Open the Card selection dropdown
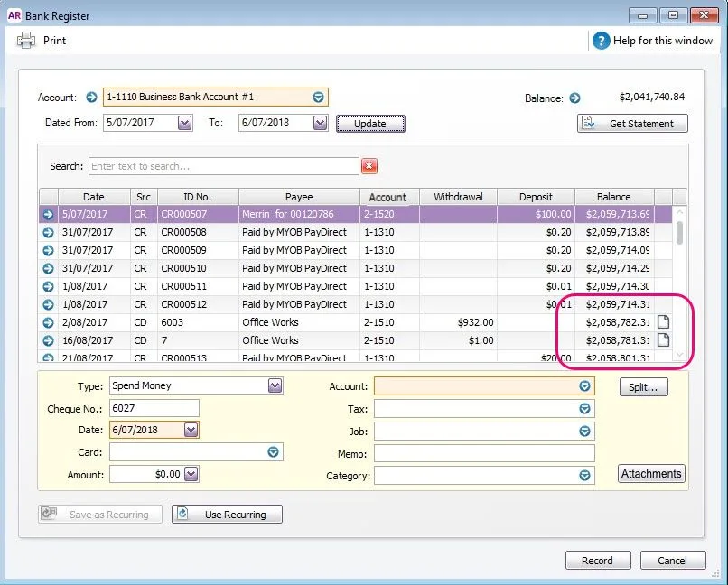Image resolution: width=728 pixels, height=585 pixels. click(272, 452)
